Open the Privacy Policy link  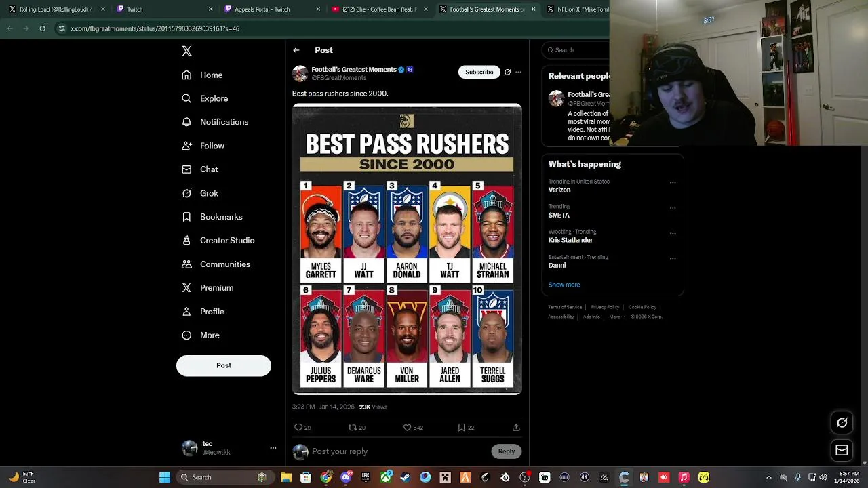click(x=605, y=307)
